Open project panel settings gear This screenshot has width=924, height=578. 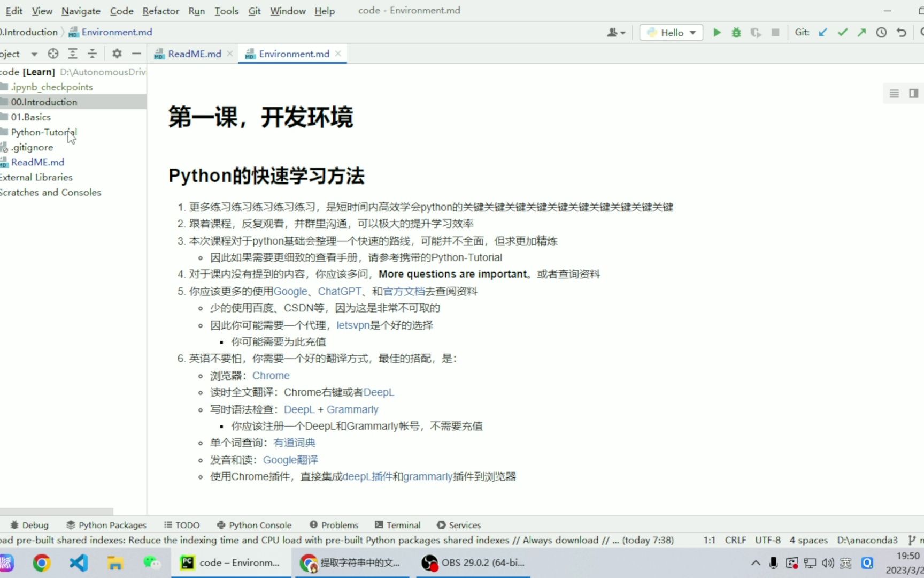(x=117, y=54)
